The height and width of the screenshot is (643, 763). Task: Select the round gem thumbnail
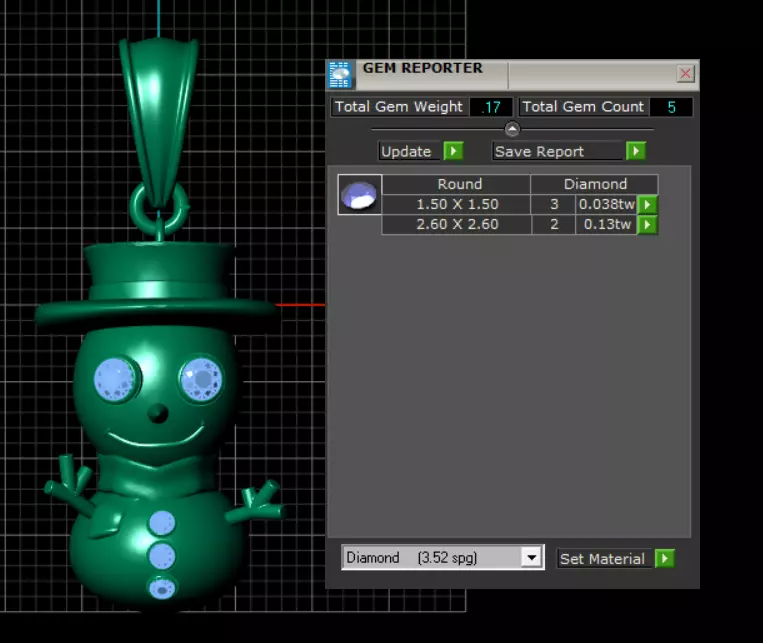tap(359, 195)
